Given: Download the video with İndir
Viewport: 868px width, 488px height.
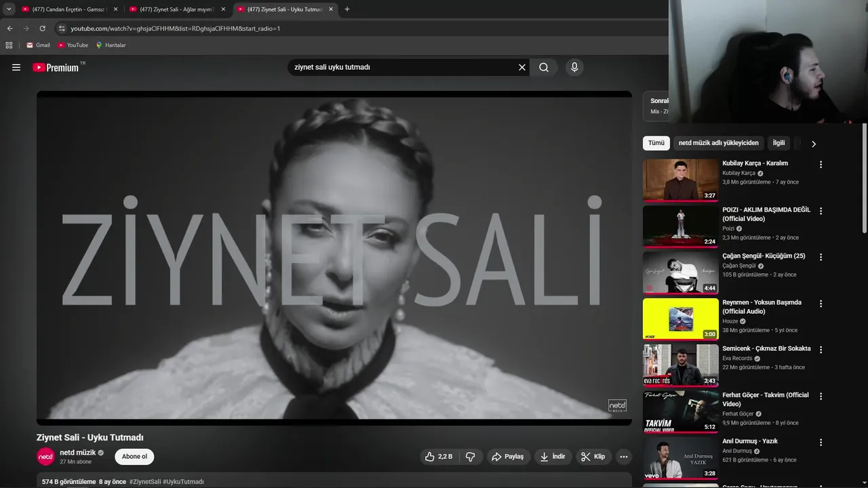Looking at the screenshot, I should point(553,457).
